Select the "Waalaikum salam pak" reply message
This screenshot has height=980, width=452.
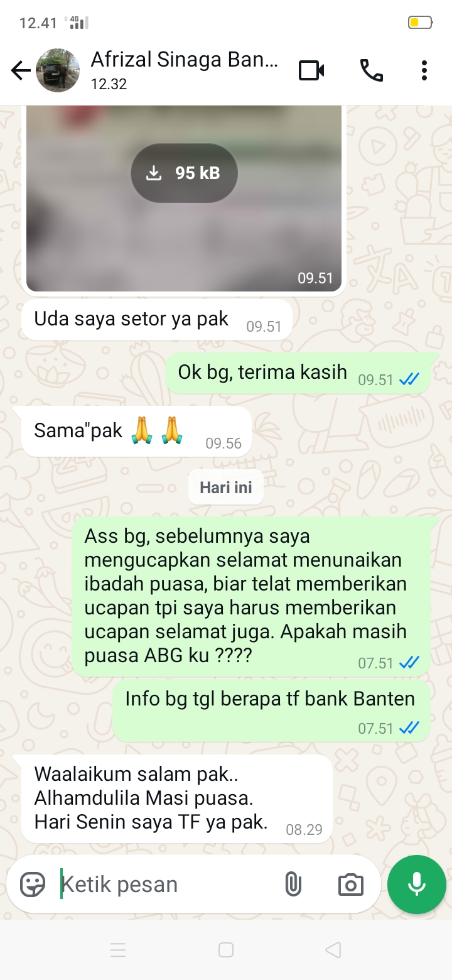pos(177,798)
